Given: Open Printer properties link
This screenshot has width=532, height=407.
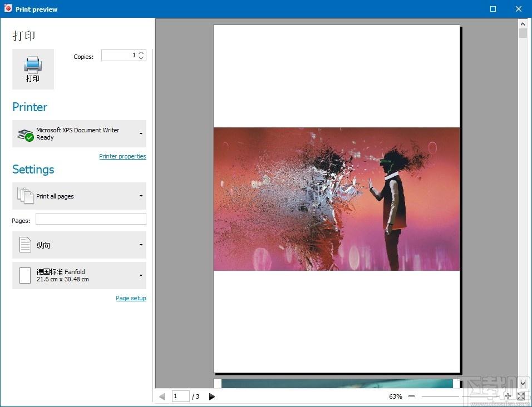Looking at the screenshot, I should click(x=122, y=156).
